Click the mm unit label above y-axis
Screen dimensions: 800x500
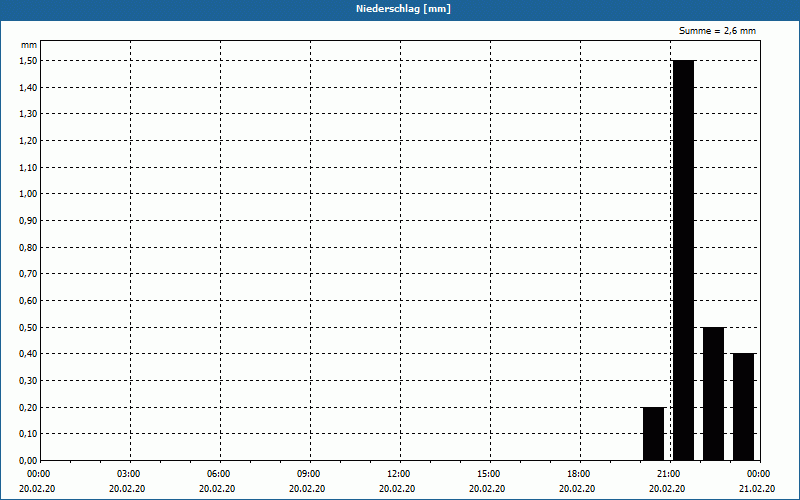pos(29,45)
